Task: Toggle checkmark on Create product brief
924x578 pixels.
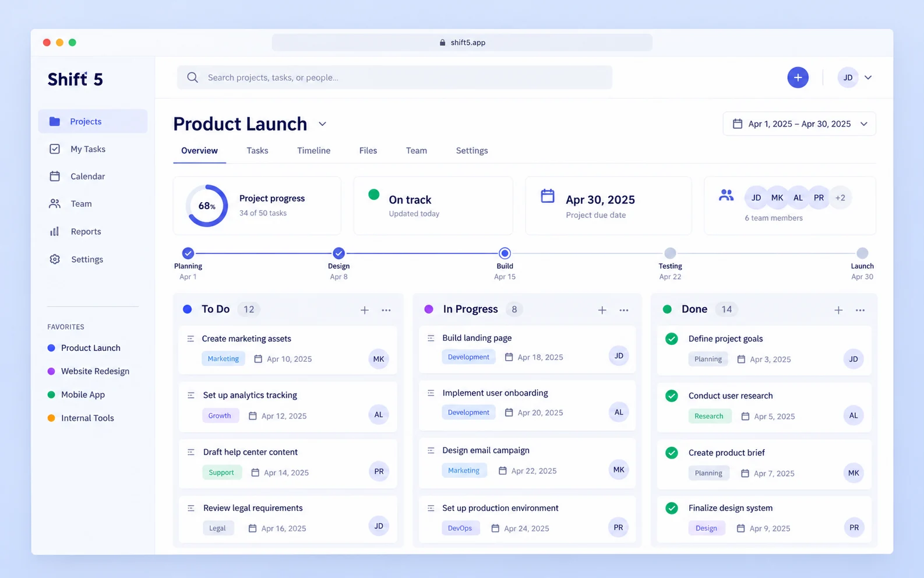Action: 672,453
